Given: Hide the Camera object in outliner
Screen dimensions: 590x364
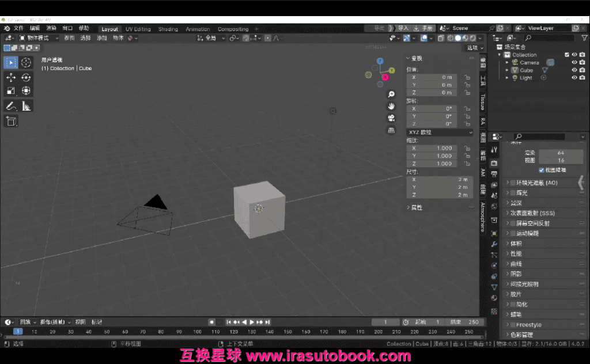Looking at the screenshot, I should 574,62.
